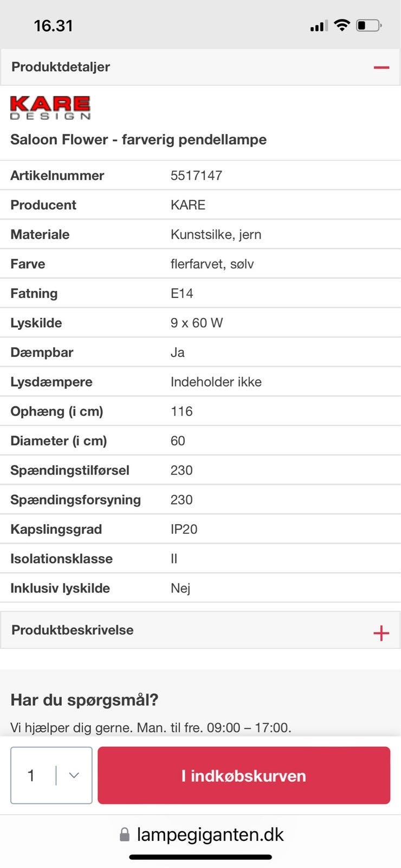The image size is (401, 868).
Task: Tap the cellular signal bars icon
Action: click(x=319, y=25)
